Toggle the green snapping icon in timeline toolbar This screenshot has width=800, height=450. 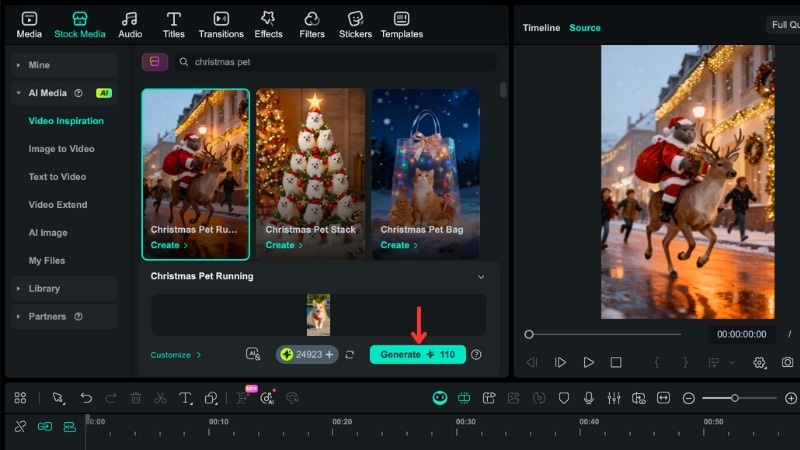click(x=464, y=398)
